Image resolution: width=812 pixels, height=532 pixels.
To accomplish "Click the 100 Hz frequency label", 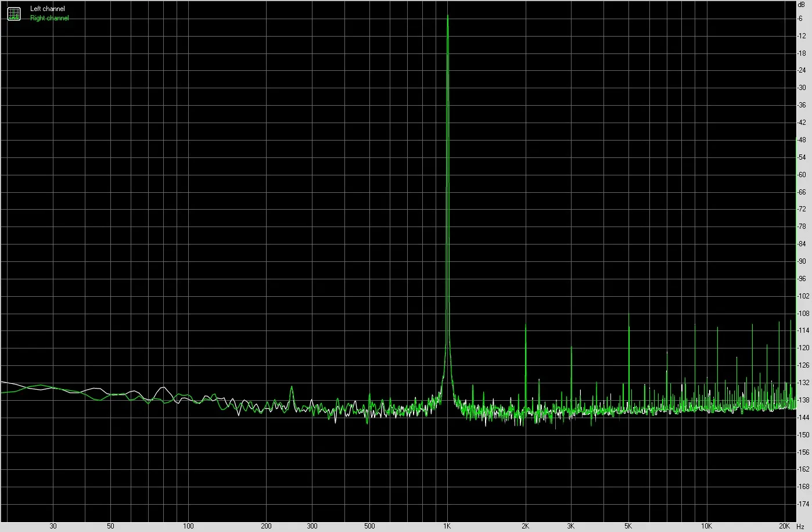I will point(188,526).
